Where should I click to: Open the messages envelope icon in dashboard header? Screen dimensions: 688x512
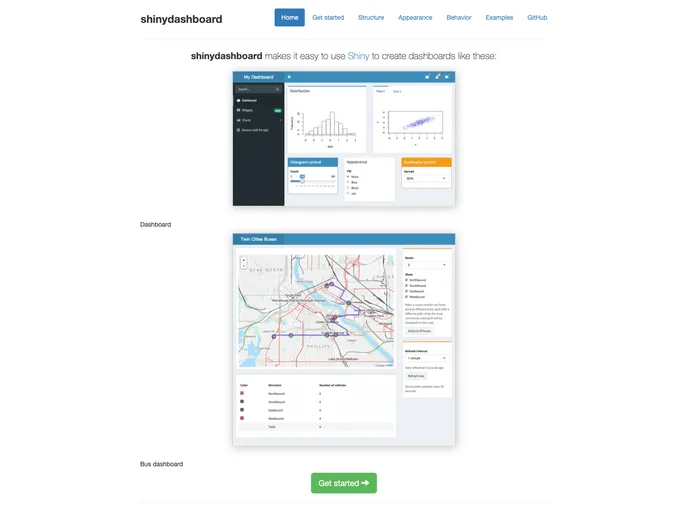(427, 76)
